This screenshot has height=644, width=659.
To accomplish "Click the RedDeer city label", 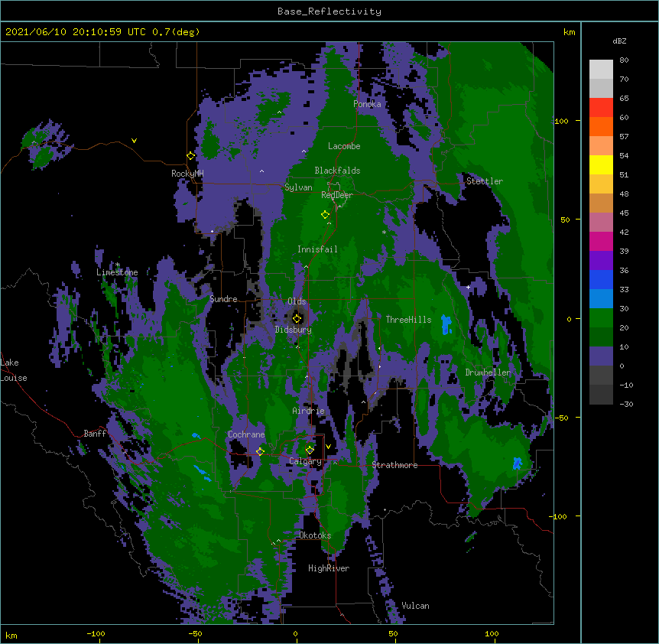I will coord(336,195).
